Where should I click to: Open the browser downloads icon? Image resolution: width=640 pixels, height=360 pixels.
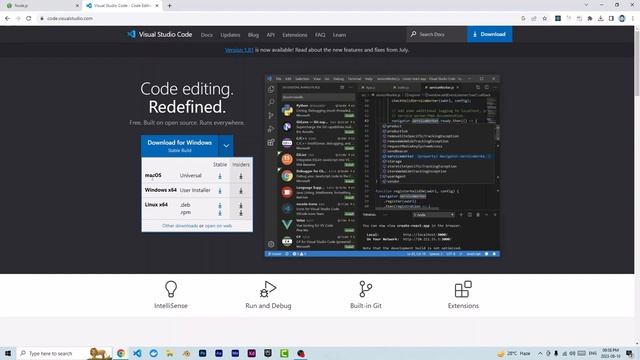tap(600, 18)
